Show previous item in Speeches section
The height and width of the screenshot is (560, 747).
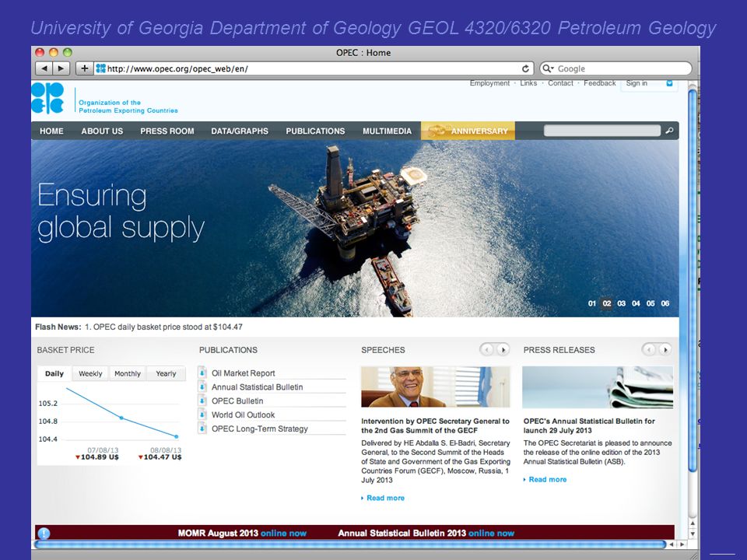[487, 350]
